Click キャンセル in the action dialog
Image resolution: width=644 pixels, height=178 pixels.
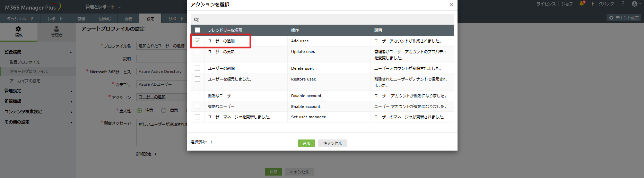[x=332, y=143]
